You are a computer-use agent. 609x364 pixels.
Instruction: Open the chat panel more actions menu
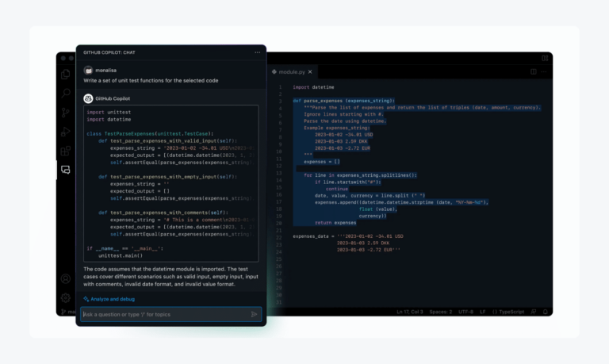[x=257, y=52]
